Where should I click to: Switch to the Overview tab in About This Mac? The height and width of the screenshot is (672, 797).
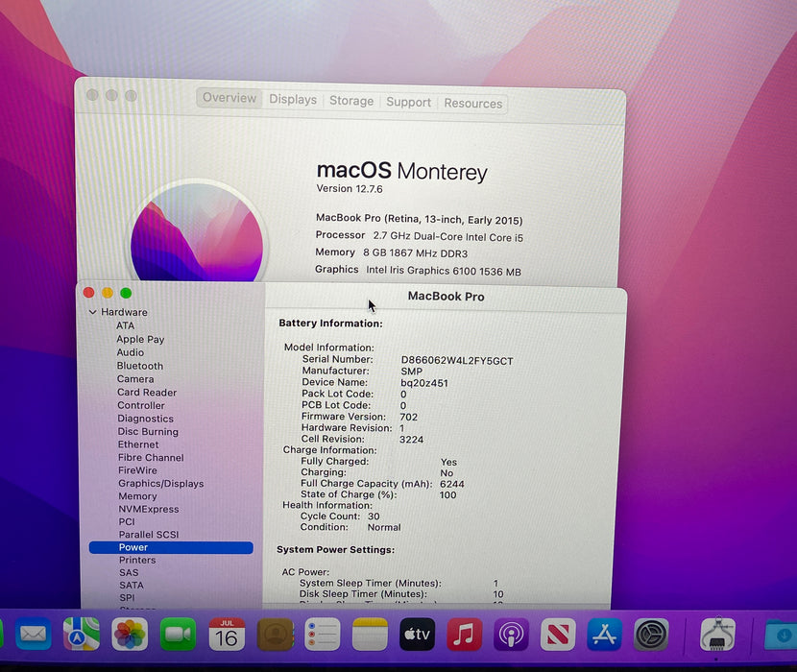(x=229, y=98)
